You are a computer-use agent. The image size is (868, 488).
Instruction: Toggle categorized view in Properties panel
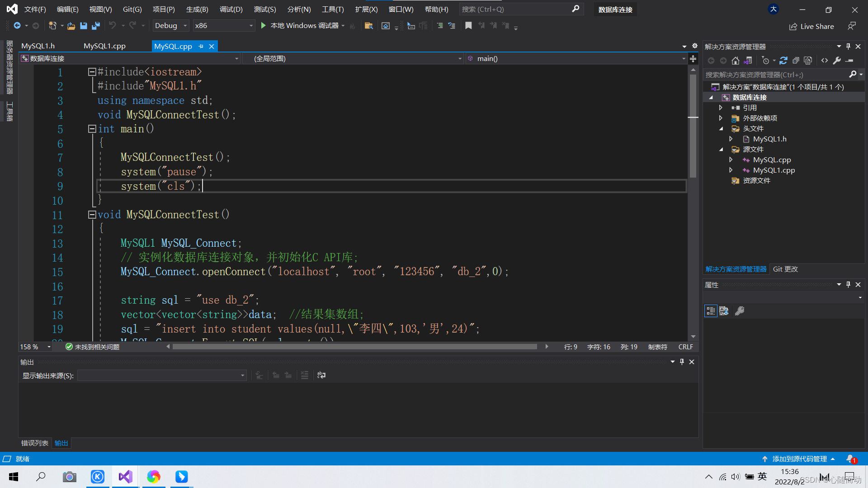tap(711, 311)
